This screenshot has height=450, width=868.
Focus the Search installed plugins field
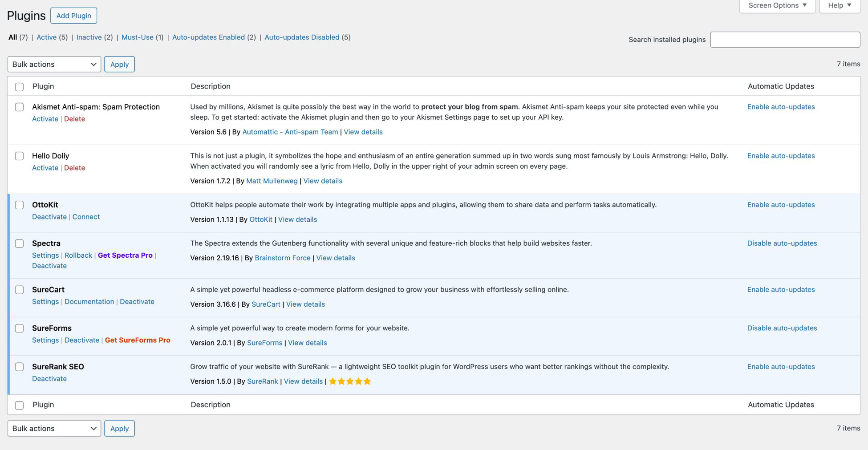[785, 40]
